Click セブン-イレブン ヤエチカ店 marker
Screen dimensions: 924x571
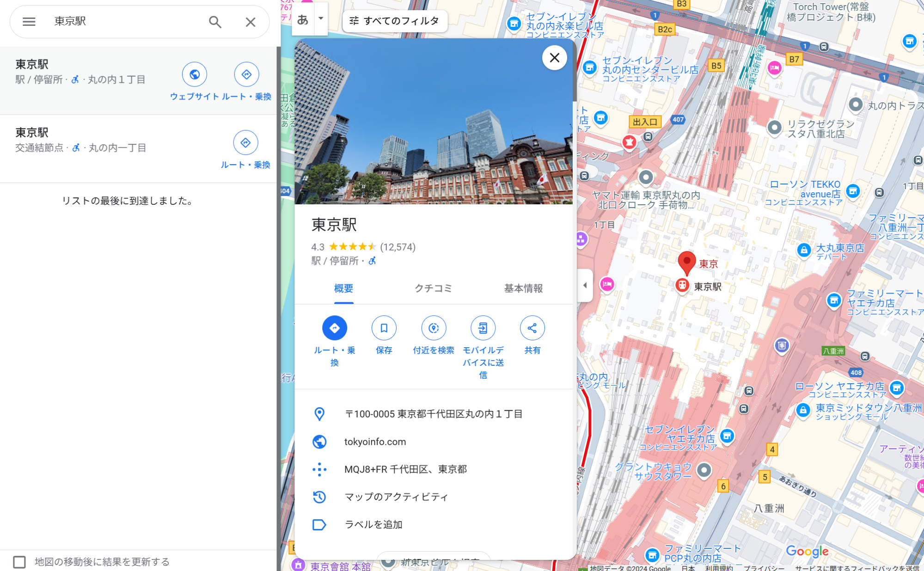click(x=727, y=436)
